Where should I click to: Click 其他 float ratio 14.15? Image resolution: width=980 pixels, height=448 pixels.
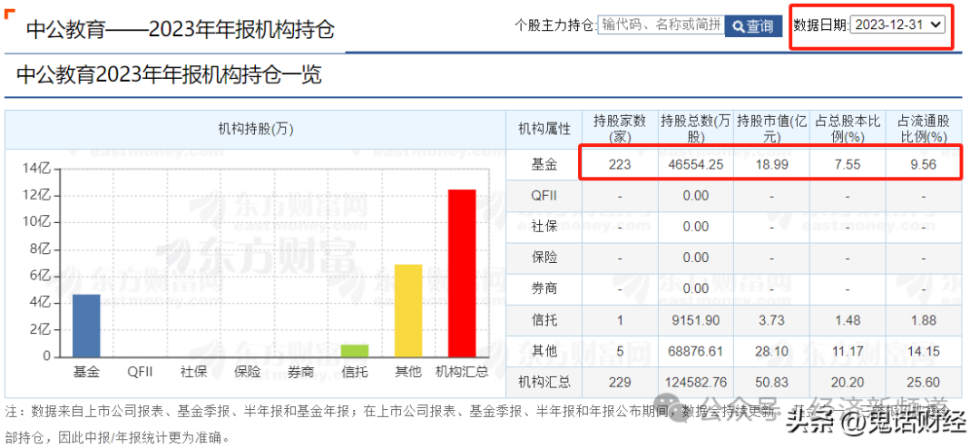923,351
